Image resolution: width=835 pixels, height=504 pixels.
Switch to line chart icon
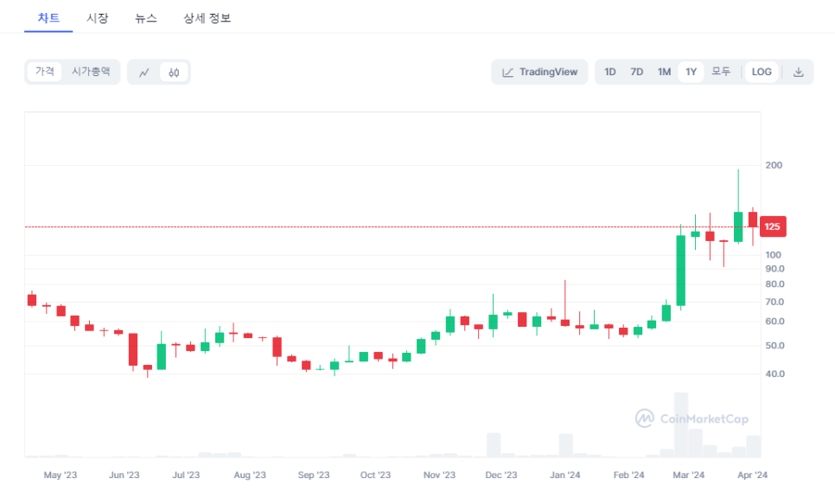pyautogui.click(x=144, y=73)
